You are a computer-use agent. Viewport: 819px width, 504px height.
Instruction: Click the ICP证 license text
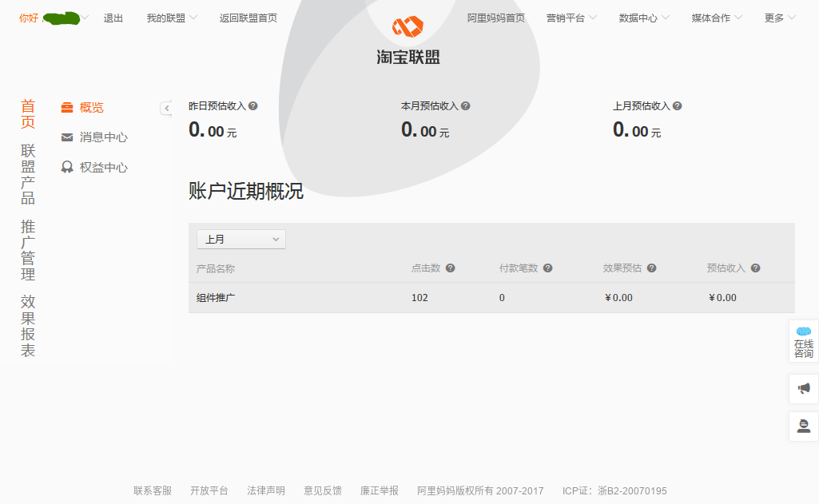tap(614, 490)
